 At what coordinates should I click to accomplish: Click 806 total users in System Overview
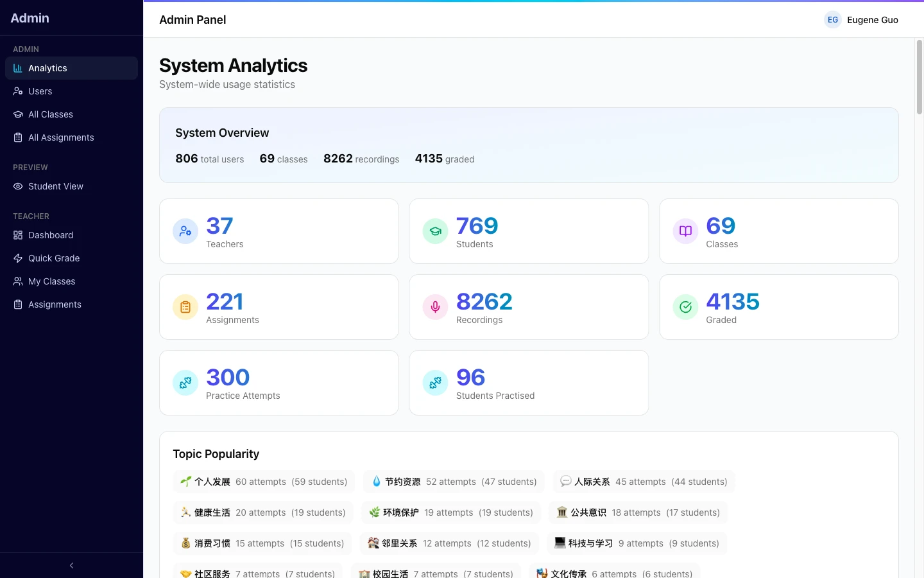(x=210, y=159)
